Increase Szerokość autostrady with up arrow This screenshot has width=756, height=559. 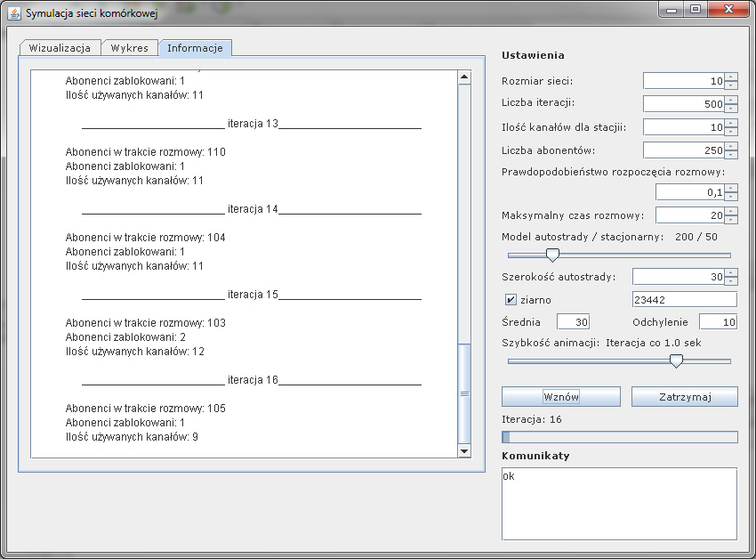731,271
